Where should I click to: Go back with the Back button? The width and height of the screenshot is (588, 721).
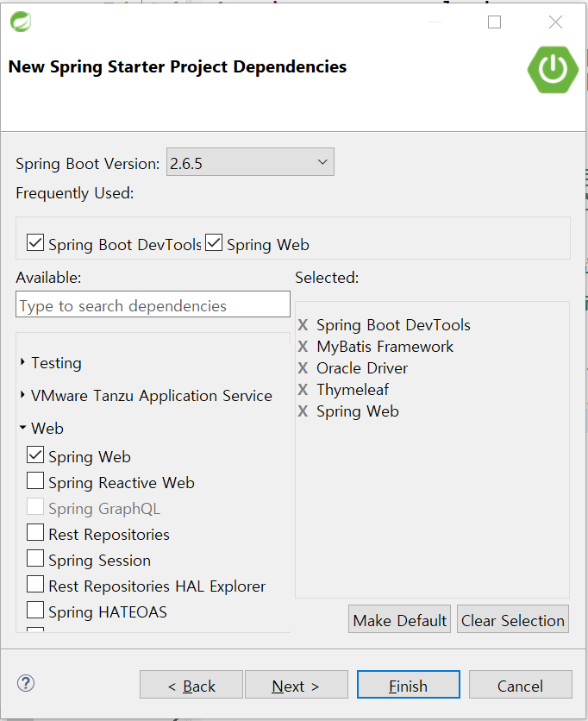click(191, 685)
